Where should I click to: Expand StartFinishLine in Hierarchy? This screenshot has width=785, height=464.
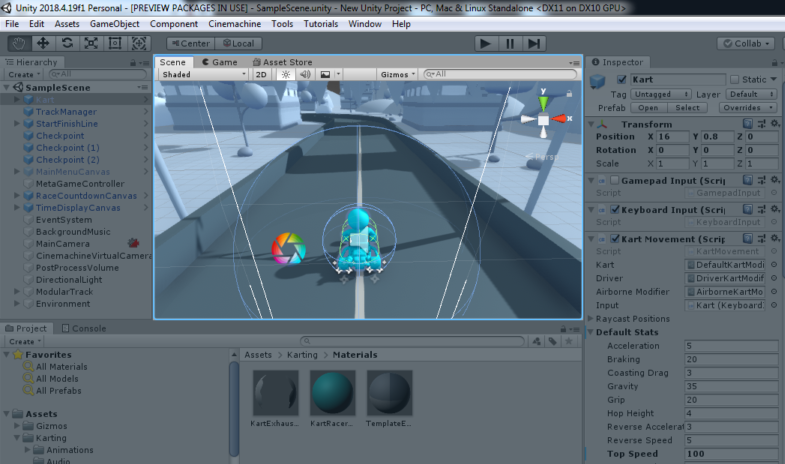[x=17, y=123]
